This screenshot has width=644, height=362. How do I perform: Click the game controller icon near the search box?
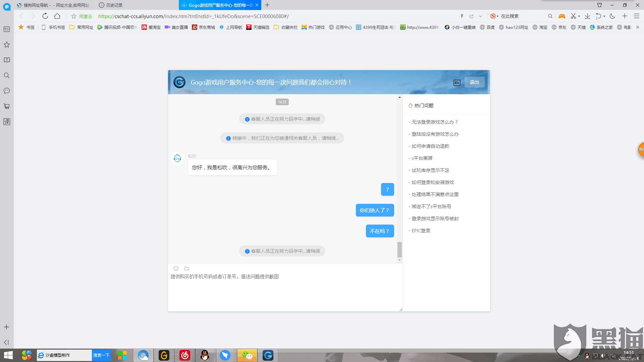pyautogui.click(x=562, y=16)
